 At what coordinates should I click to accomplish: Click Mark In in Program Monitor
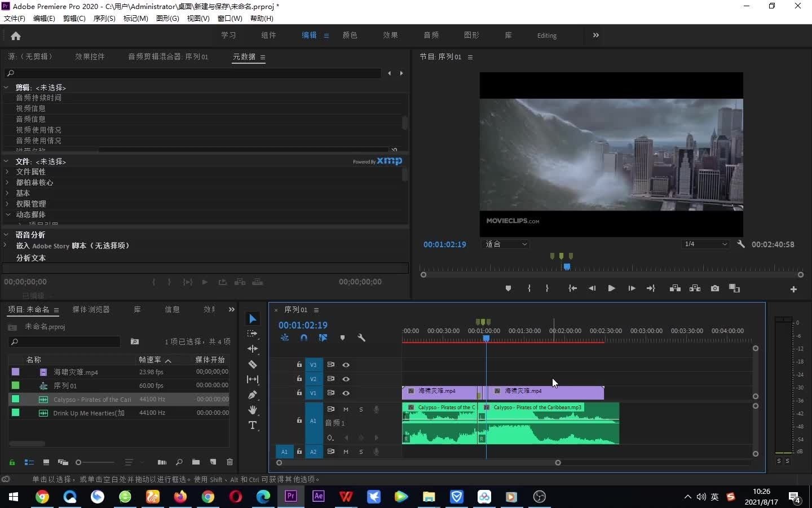coord(529,288)
